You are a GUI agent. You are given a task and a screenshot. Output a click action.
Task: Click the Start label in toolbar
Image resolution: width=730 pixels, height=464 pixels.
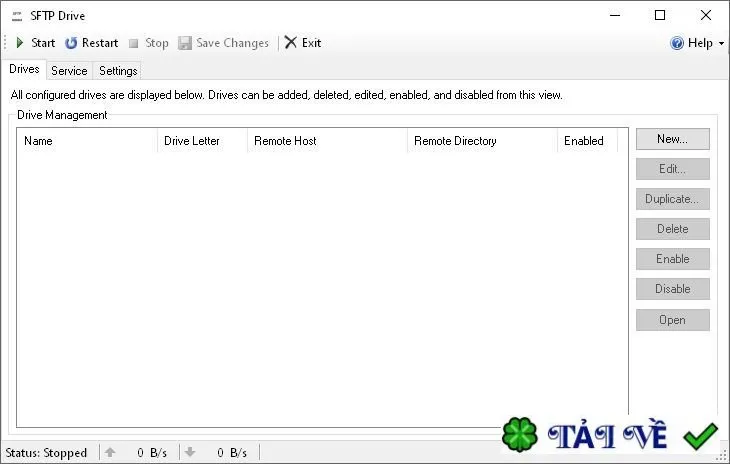click(43, 43)
